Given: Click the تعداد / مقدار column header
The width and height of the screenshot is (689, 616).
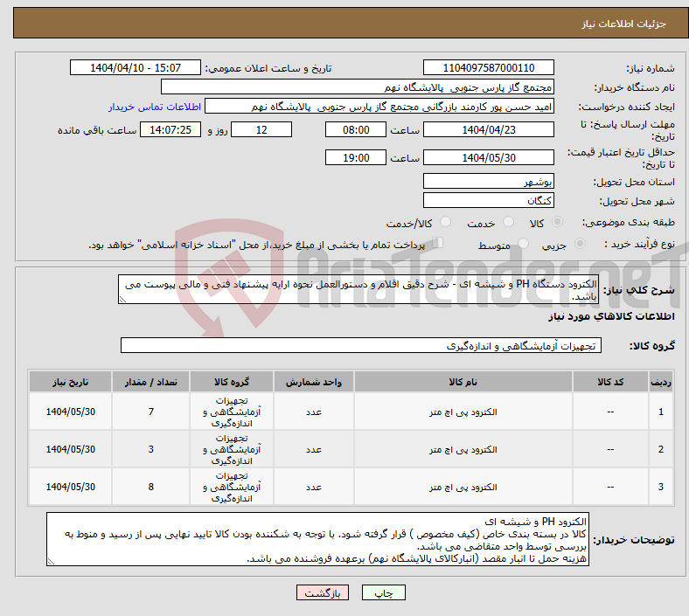Looking at the screenshot, I should click(x=150, y=382).
